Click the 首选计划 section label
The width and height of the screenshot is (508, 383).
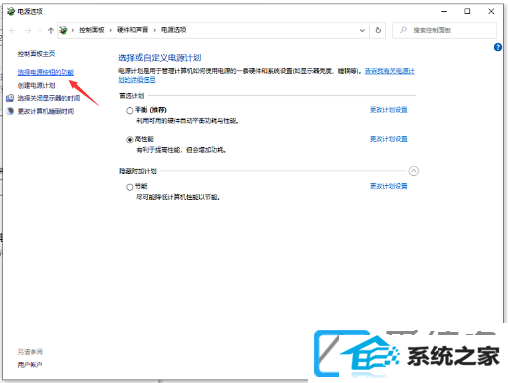132,96
